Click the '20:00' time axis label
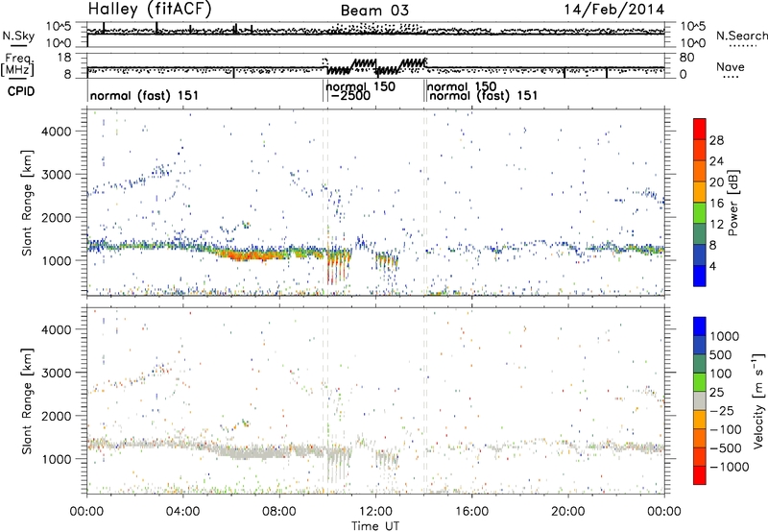This screenshot has width=768, height=532. point(568,512)
